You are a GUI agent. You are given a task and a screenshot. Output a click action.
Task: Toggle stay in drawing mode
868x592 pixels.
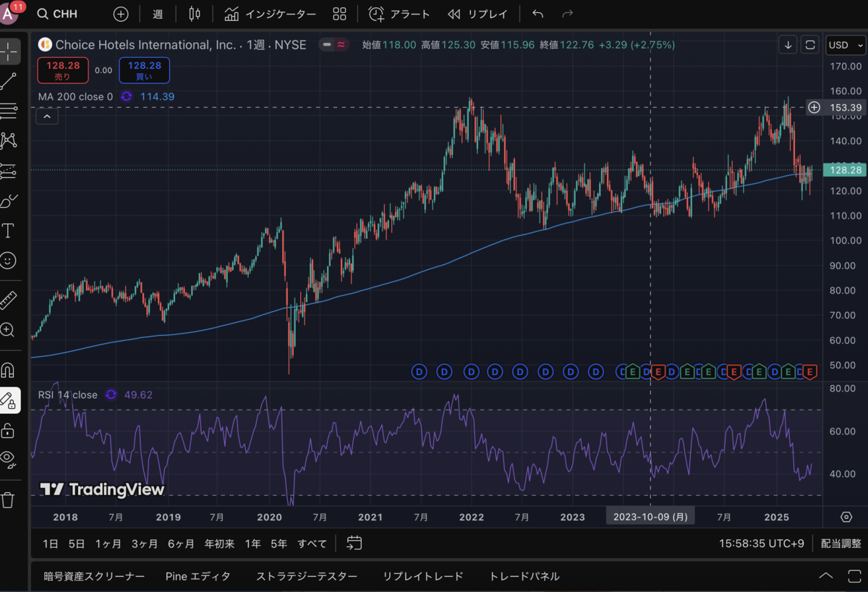click(9, 399)
